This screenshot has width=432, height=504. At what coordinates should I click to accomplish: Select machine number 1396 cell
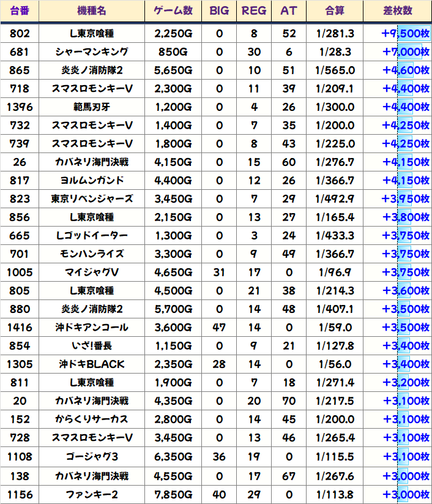click(20, 107)
